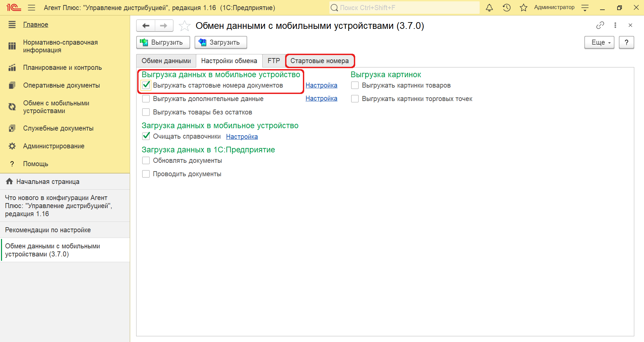644x342 pixels.
Task: Copy link to this form icon
Action: 600,25
